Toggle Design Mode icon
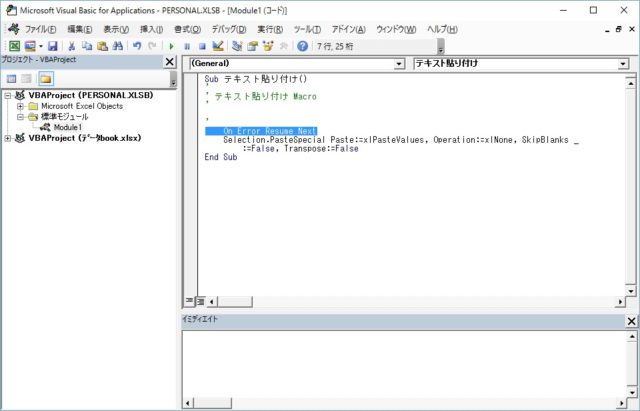 [218, 46]
